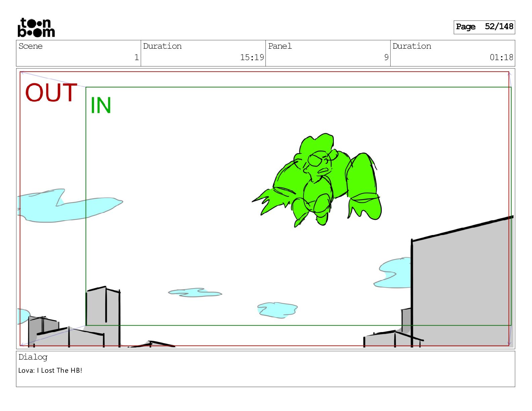Click the Toon Boom logo
This screenshot has width=532, height=411.
36,27
